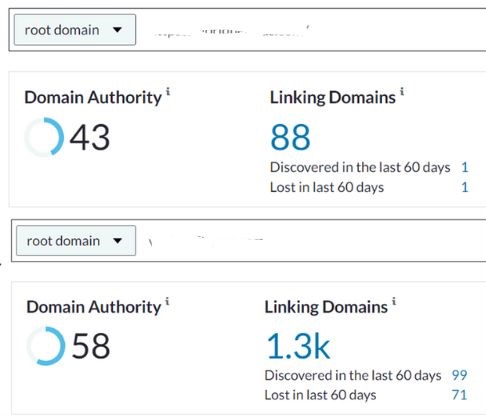
Task: Open the 88 linking domains count
Action: (290, 137)
